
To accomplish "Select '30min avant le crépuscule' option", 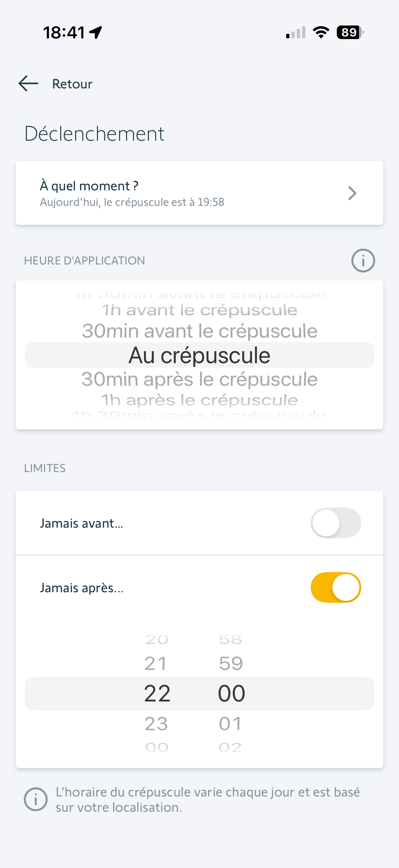I will (x=199, y=331).
